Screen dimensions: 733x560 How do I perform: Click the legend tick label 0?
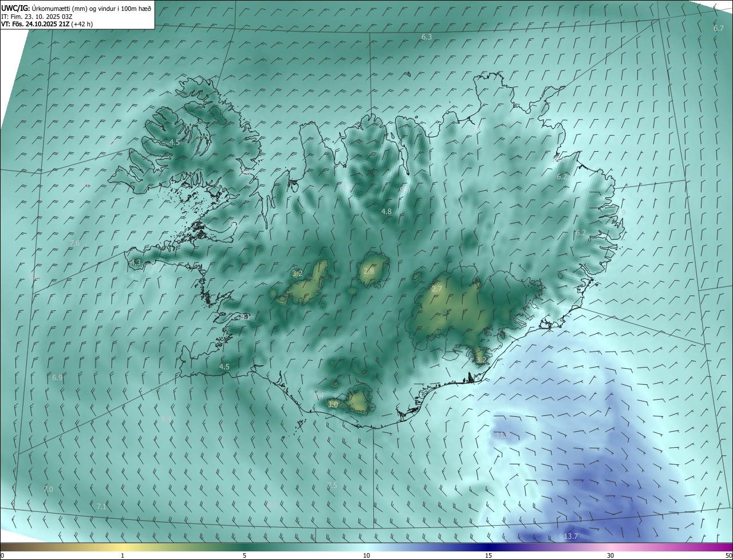tap(2, 555)
